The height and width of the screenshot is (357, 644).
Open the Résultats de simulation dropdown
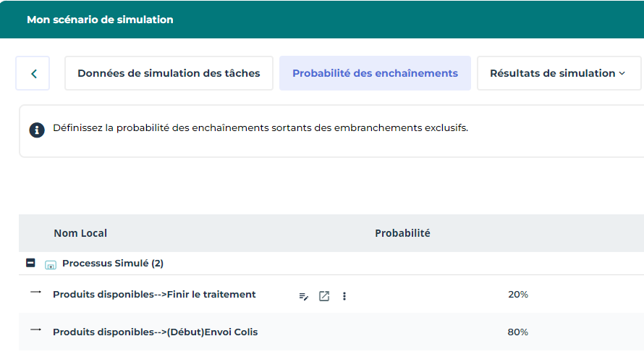pos(557,73)
